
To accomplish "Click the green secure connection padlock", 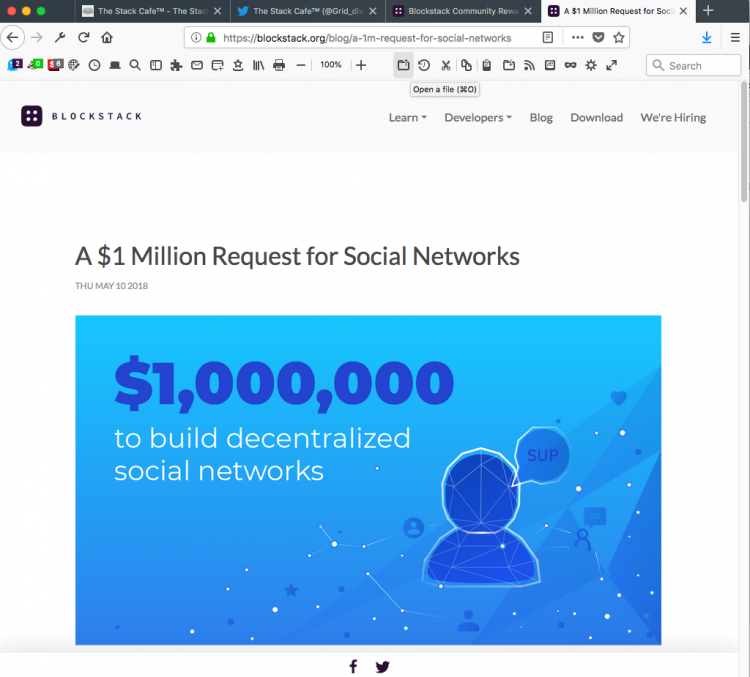I will tap(210, 37).
